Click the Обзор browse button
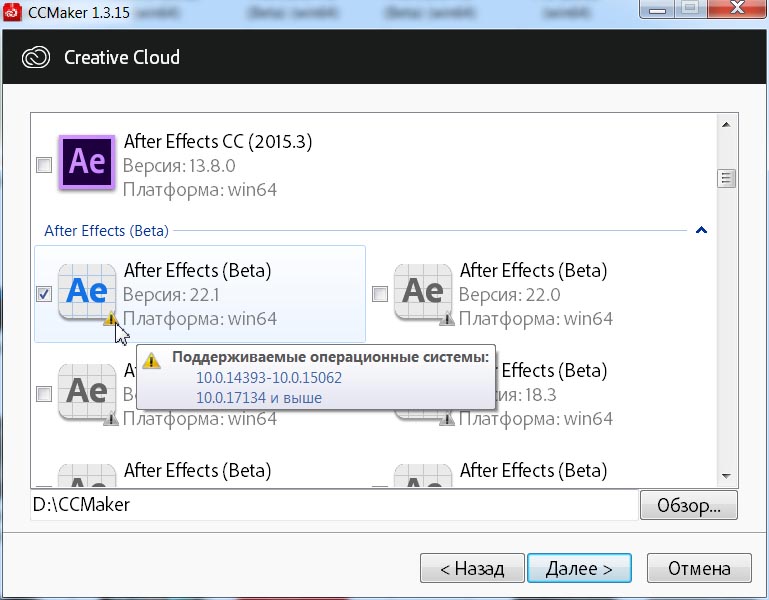 pos(689,505)
